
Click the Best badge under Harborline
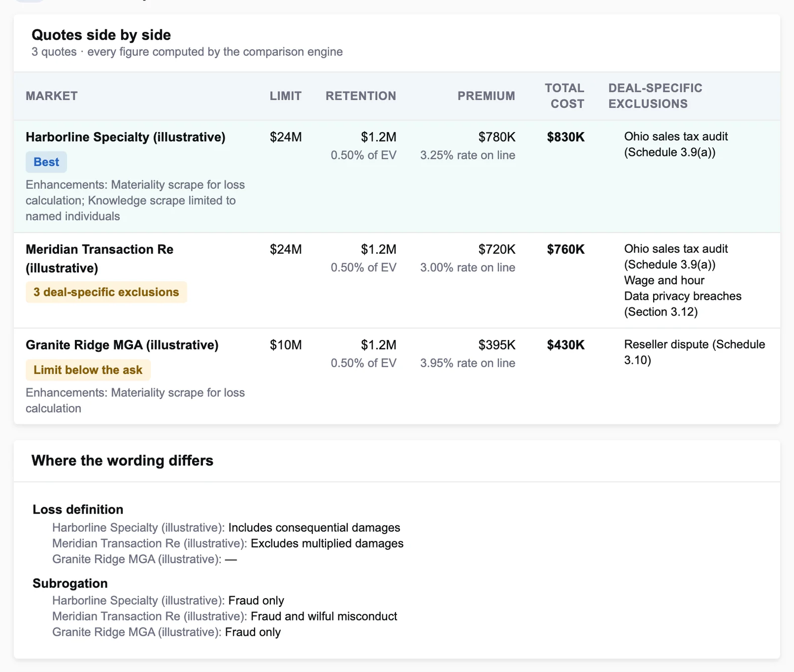(46, 162)
